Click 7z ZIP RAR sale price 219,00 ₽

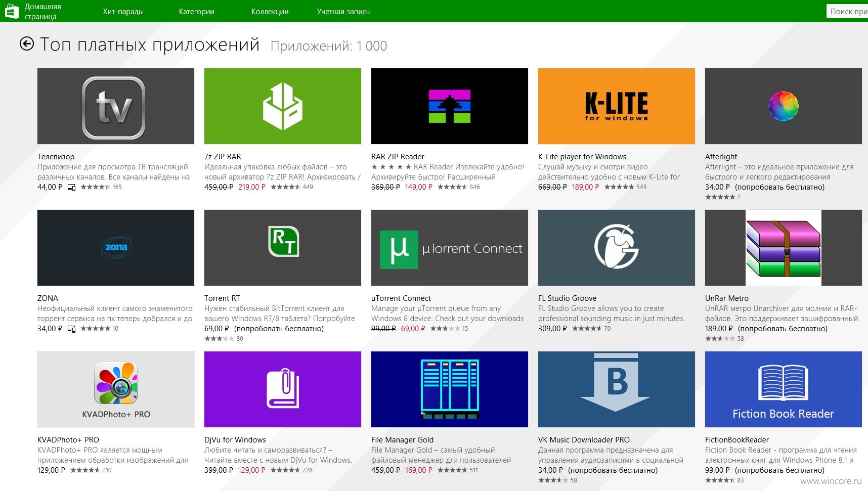(252, 187)
